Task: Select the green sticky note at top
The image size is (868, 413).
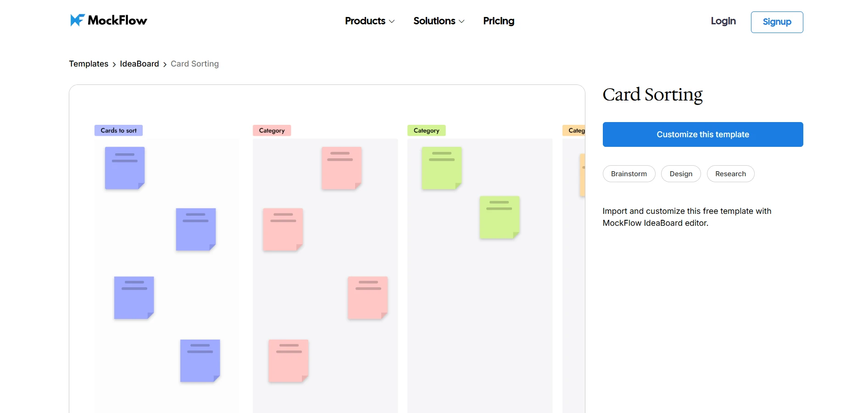Action: click(x=441, y=167)
